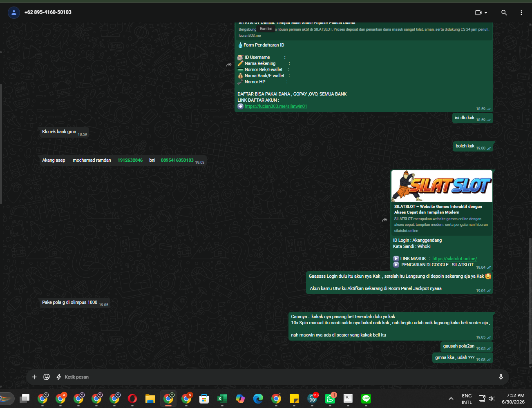The image size is (532, 408).
Task: Forward the Form Pendaftaran ID message
Action: [229, 65]
